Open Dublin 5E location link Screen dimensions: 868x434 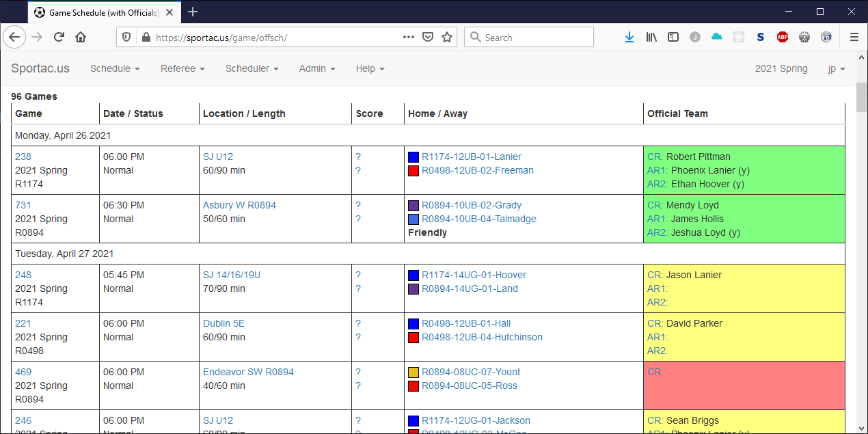click(223, 323)
